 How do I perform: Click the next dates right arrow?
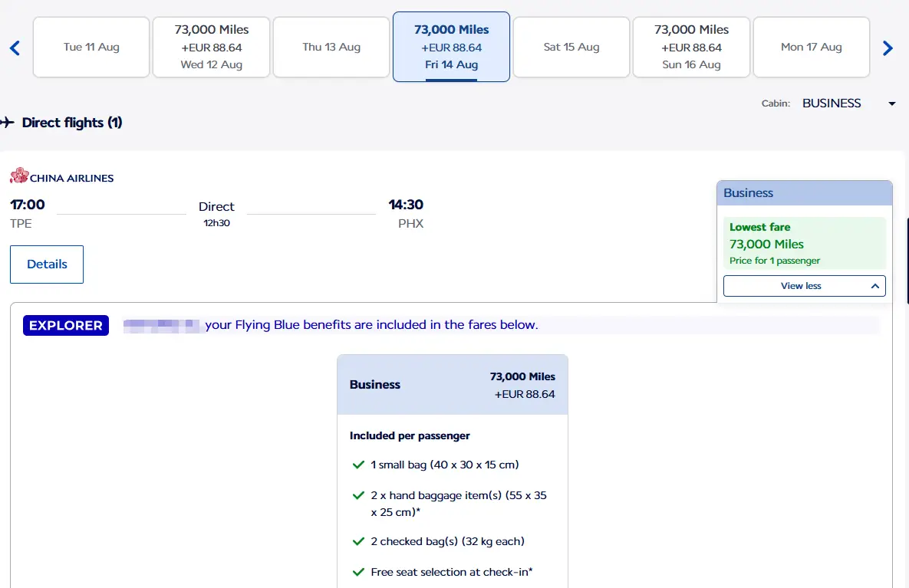coord(888,48)
